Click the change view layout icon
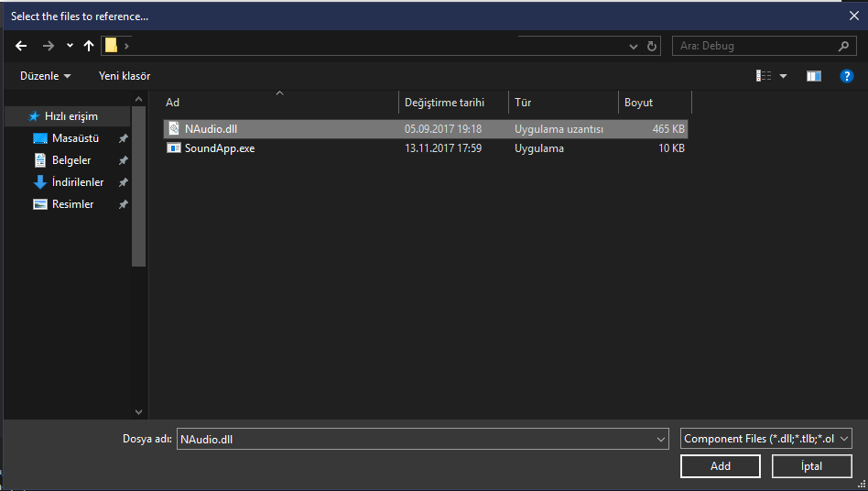Screen dimensions: 868x491 (764, 76)
